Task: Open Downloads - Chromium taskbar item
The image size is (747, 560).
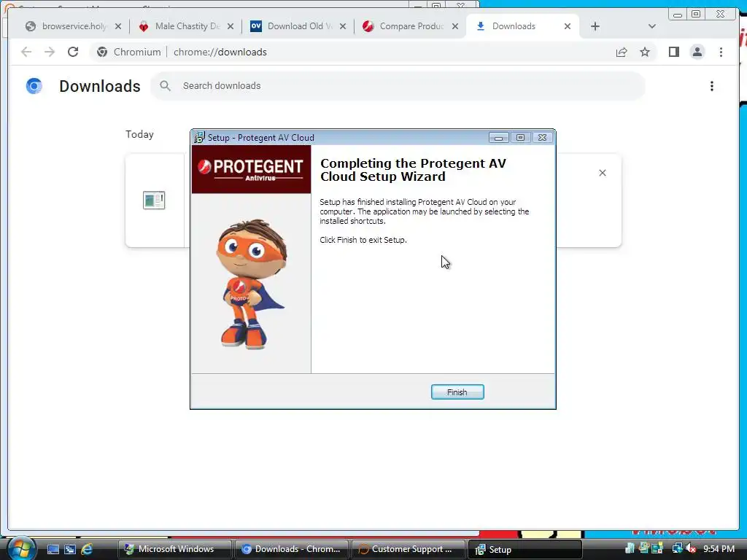Action: [x=291, y=549]
